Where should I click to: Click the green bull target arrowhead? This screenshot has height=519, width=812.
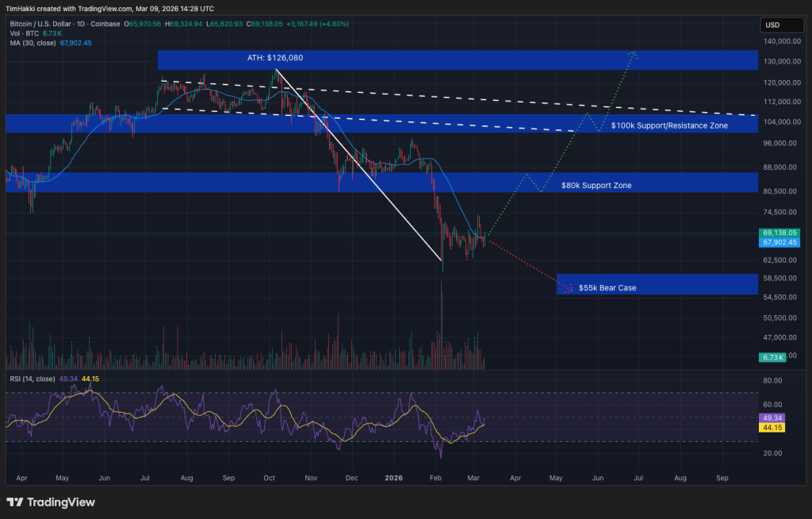tap(634, 54)
